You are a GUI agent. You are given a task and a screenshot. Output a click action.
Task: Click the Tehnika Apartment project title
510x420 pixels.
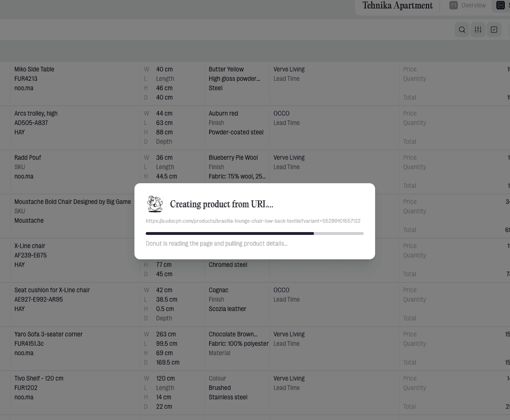(x=398, y=6)
